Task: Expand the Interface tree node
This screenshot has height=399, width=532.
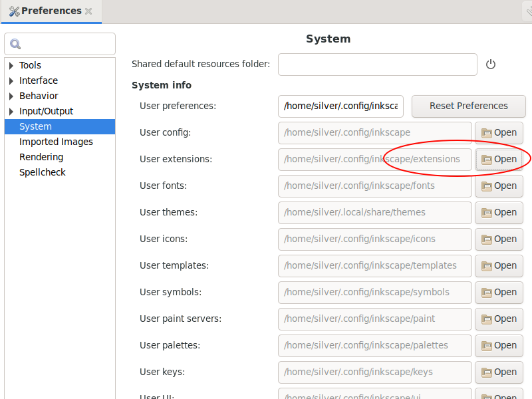Action: pos(11,80)
